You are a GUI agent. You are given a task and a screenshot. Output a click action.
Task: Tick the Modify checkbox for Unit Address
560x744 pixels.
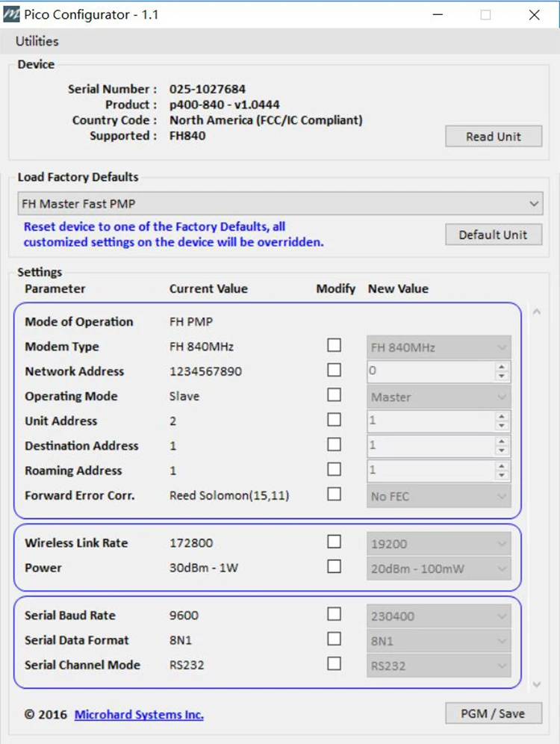tap(335, 420)
